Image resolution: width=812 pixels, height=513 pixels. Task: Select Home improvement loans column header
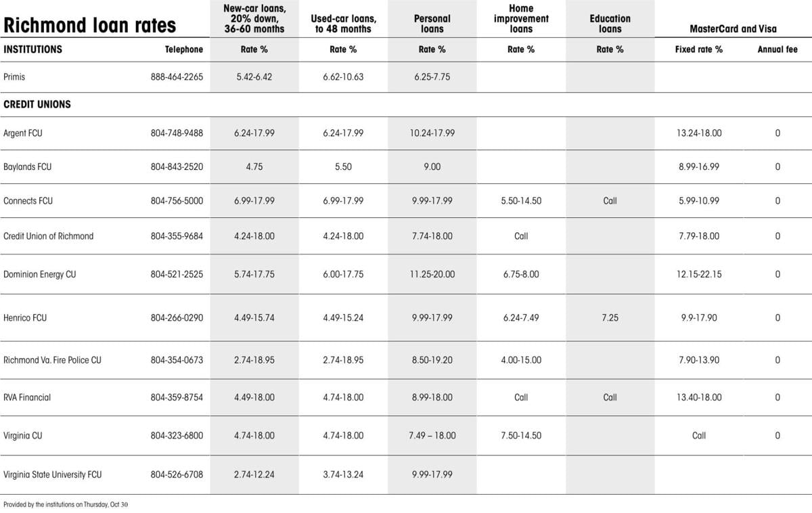[x=521, y=19]
